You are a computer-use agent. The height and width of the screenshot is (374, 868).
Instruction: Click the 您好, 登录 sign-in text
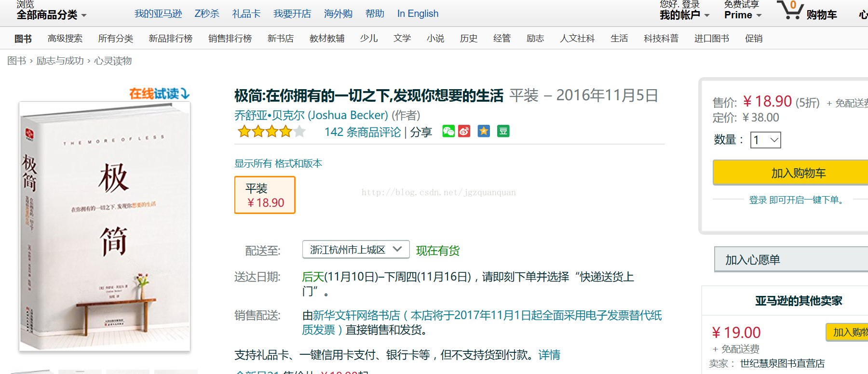[x=679, y=4]
